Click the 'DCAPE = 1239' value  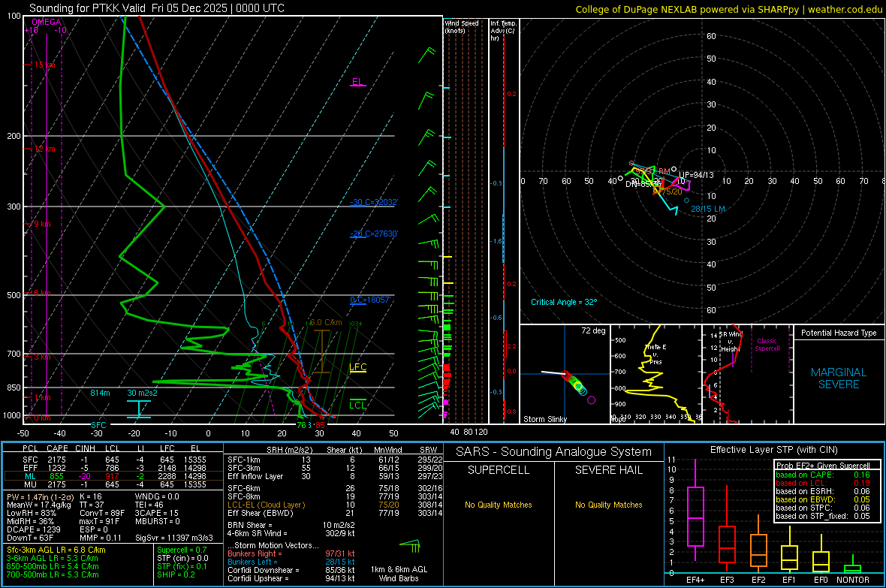click(31, 529)
